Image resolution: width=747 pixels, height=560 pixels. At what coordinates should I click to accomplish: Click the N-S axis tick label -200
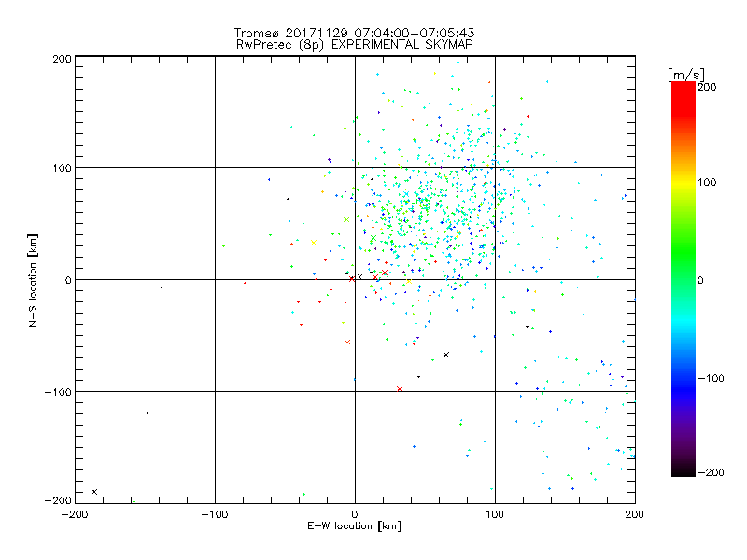(x=58, y=500)
